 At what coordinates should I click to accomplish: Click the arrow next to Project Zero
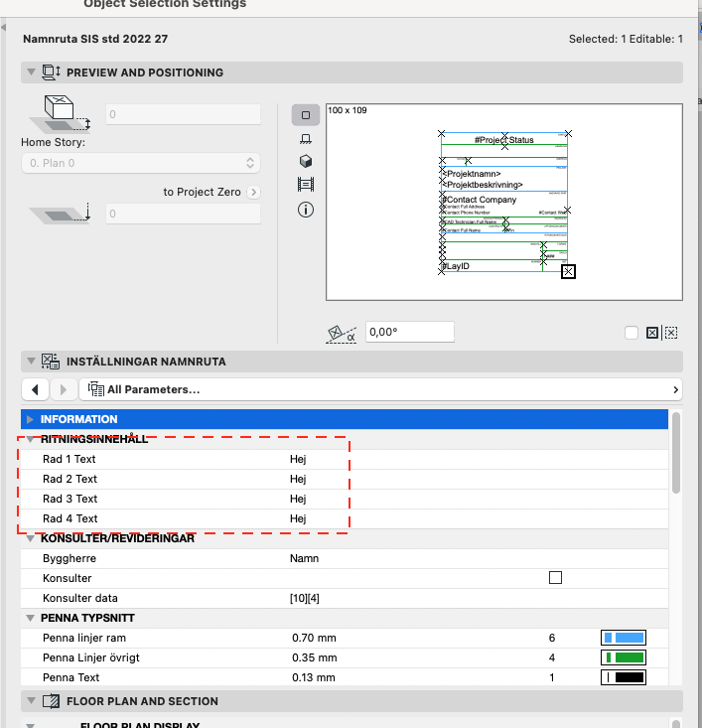coord(254,192)
